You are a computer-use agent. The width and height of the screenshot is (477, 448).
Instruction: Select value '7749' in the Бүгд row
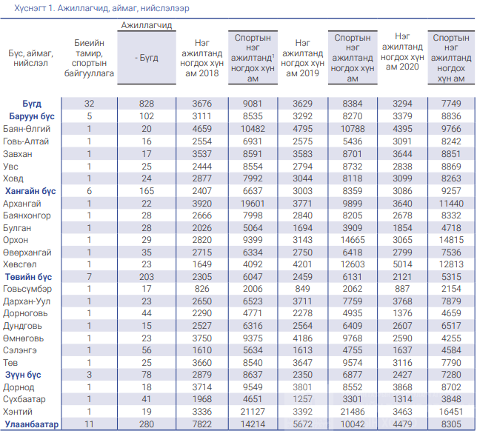(x=451, y=104)
